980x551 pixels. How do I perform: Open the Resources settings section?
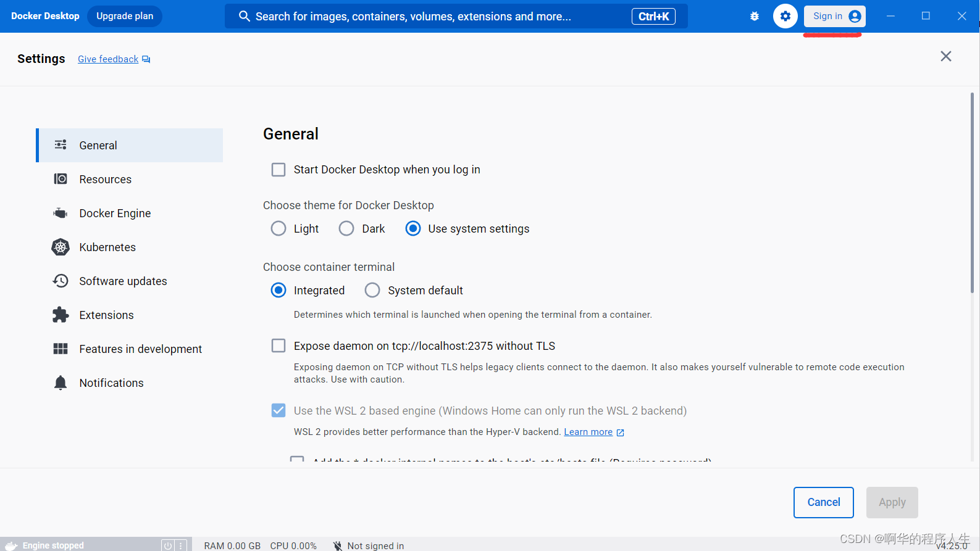coord(130,179)
